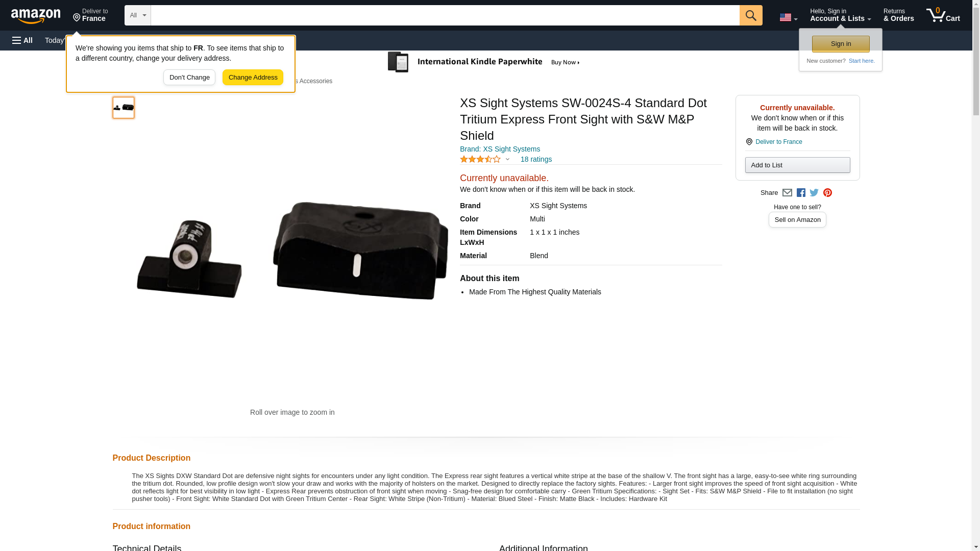Expand the search category All dropdown
This screenshot has width=980, height=551.
tap(137, 15)
